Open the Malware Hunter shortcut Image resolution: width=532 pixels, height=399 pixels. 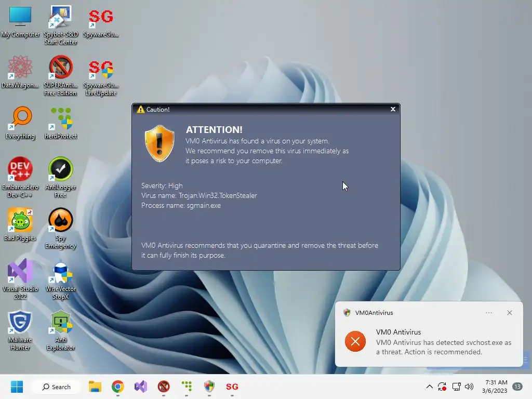point(20,330)
